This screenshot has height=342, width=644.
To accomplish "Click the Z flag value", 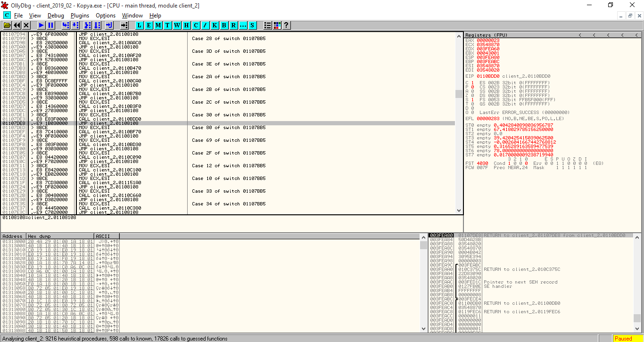I will tap(472, 96).
